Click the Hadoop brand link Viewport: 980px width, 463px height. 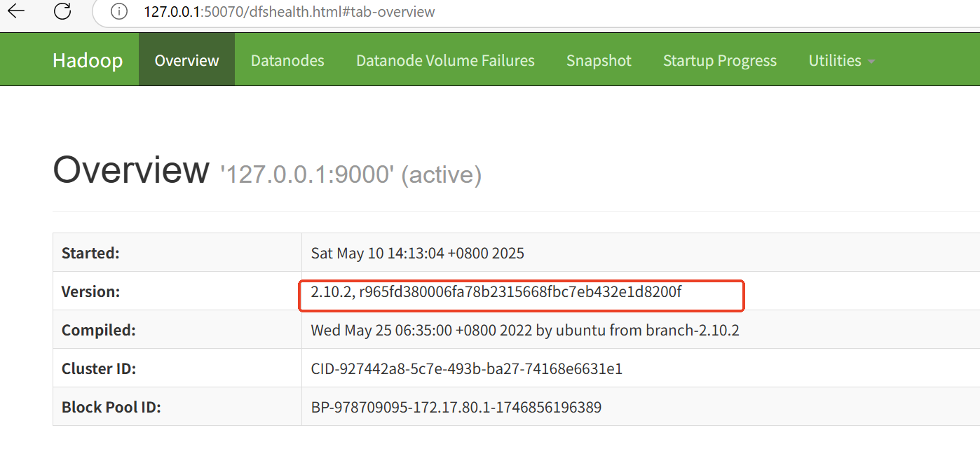pyautogui.click(x=88, y=60)
